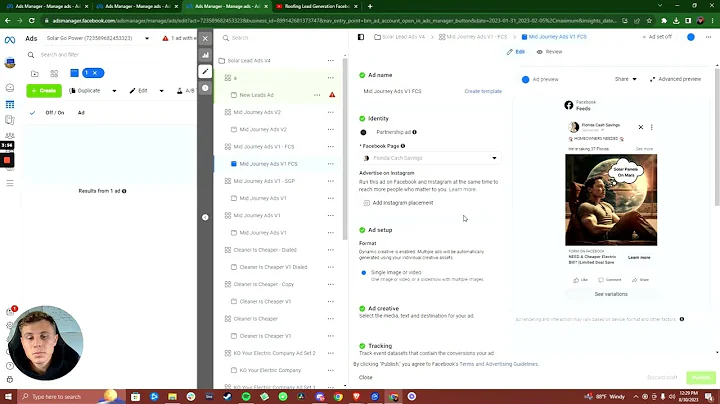Open the Windows Start menu
This screenshot has width=720, height=404.
coord(8,397)
